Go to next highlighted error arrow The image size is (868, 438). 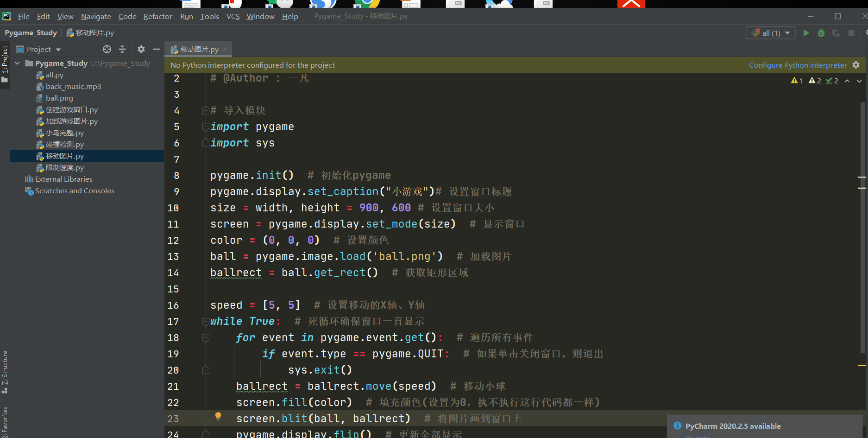[x=859, y=81]
